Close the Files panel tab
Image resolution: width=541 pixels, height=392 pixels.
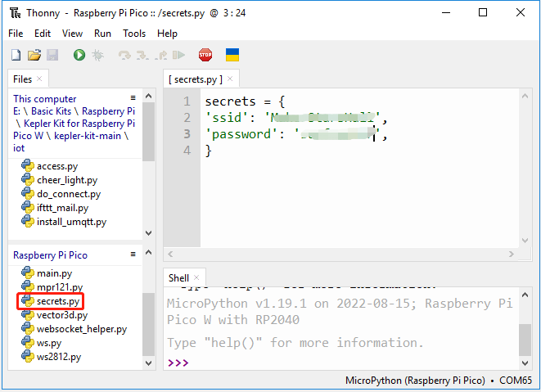tap(39, 79)
